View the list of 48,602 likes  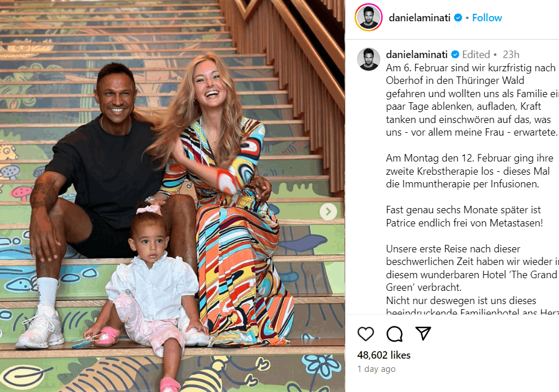[x=384, y=355]
